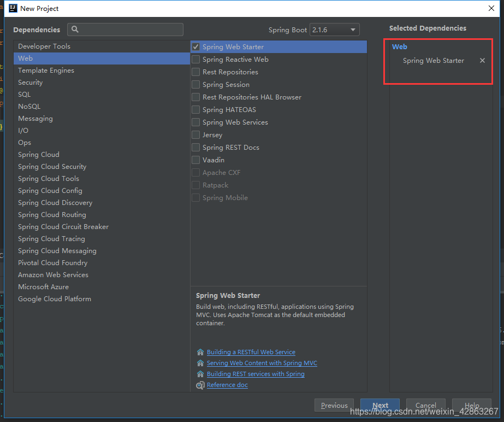
Task: Select Spring Cloud Messaging category
Action: tap(102, 250)
